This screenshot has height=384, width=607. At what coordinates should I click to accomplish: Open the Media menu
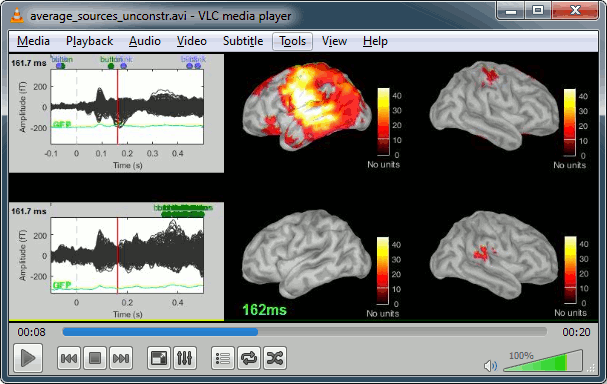pos(33,41)
